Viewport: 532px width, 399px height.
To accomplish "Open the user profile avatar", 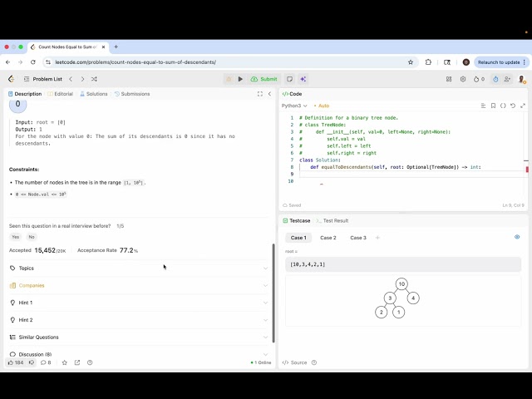I will 522,80.
